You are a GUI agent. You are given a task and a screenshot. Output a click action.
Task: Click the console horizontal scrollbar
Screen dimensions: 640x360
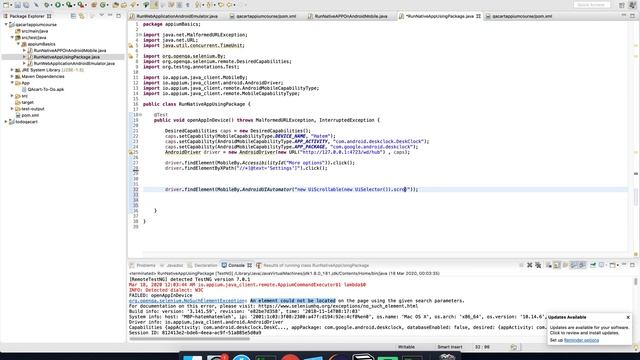click(189, 338)
